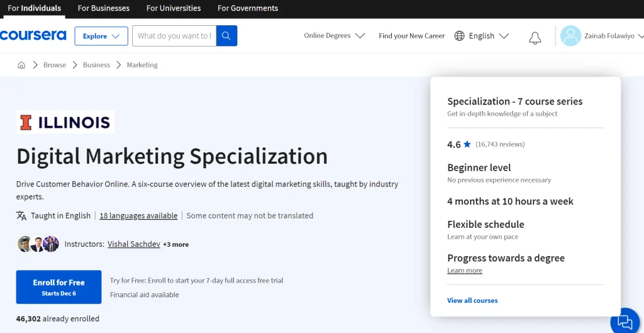Screen dimensions: 644x333
Task: Click Beginner level text
Action: 479,167
